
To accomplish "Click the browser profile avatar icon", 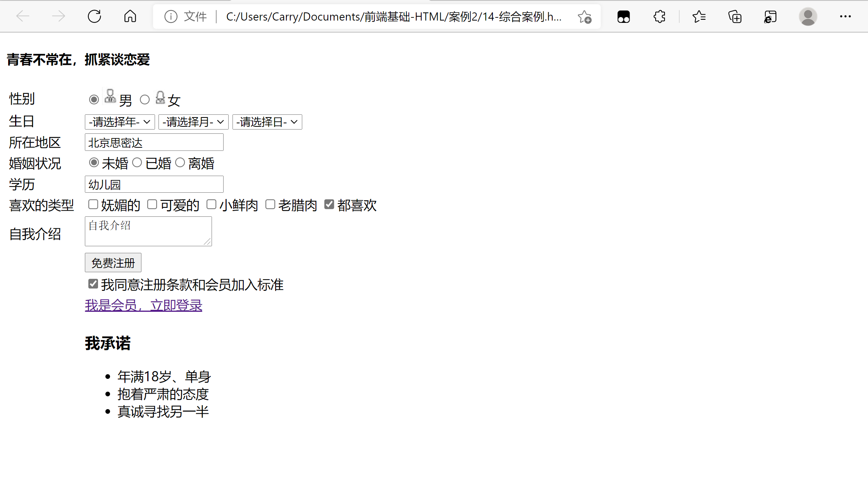I will 808,16.
